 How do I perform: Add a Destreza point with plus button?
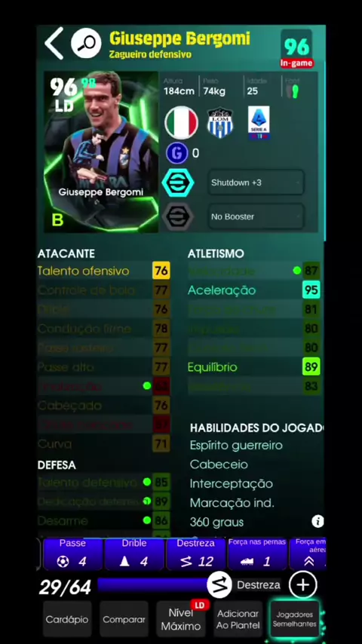[303, 585]
